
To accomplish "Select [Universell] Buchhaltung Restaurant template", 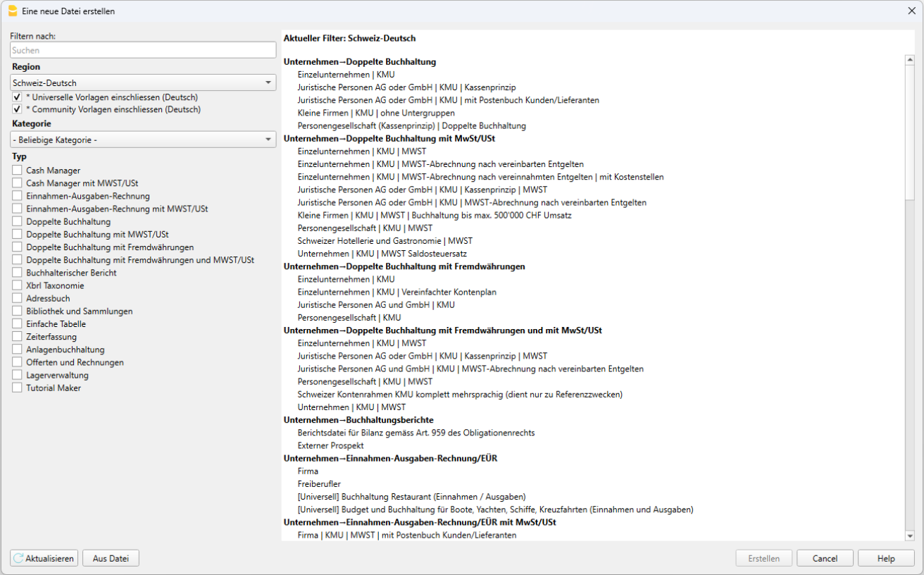I will pyautogui.click(x=411, y=497).
